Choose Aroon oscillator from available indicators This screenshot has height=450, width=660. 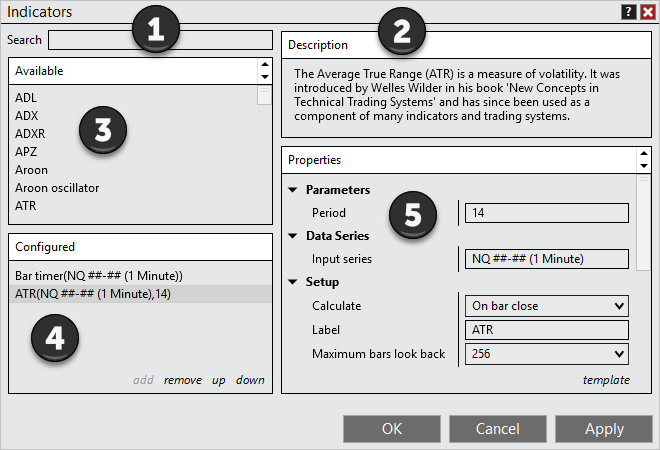57,188
